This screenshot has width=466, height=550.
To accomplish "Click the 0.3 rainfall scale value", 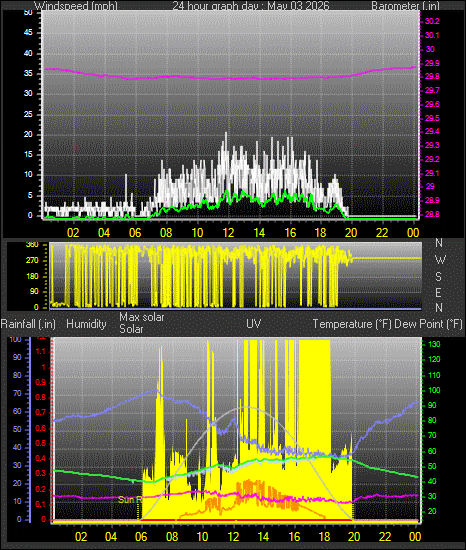I will point(40,474).
